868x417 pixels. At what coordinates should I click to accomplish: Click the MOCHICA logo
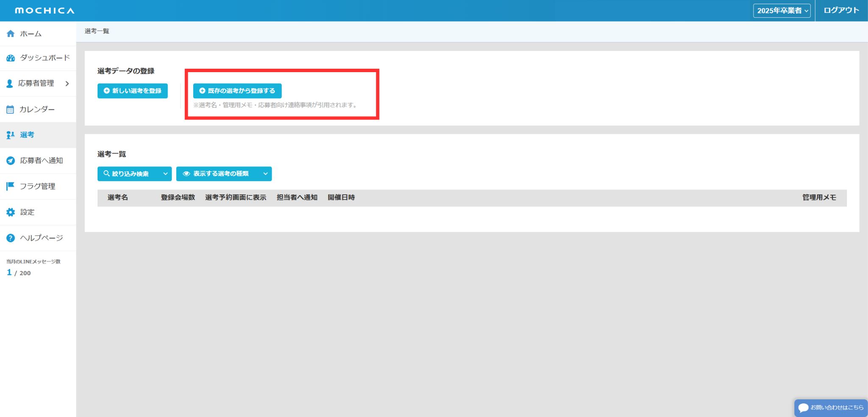45,11
